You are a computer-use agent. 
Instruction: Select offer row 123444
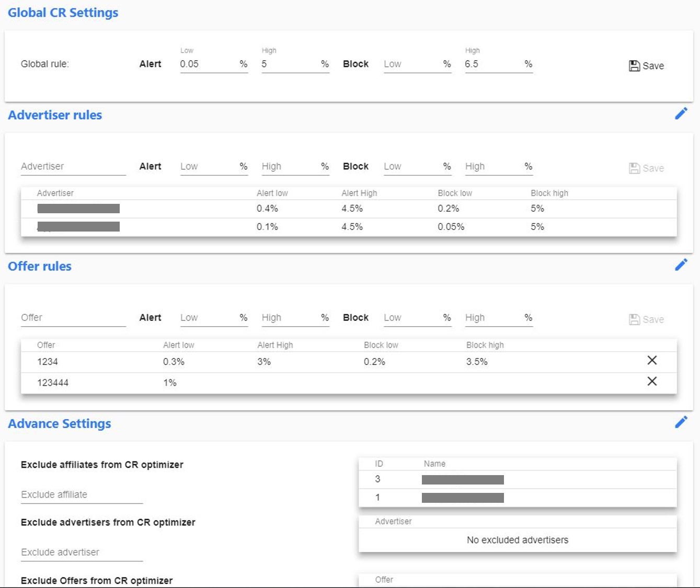pos(349,383)
